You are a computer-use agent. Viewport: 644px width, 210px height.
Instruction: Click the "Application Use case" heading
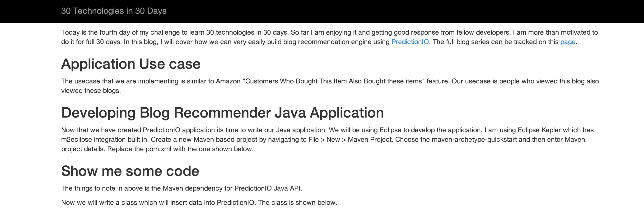(x=131, y=64)
